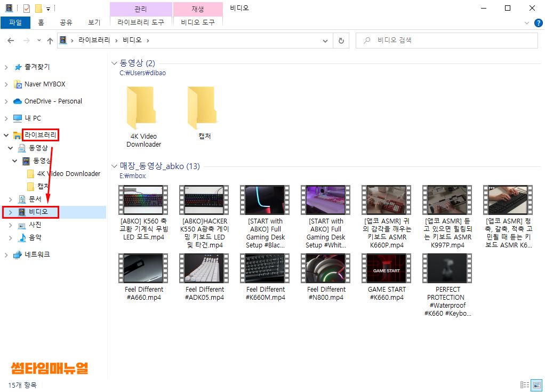
Task: Open the 파일 menu tab
Action: pos(15,22)
